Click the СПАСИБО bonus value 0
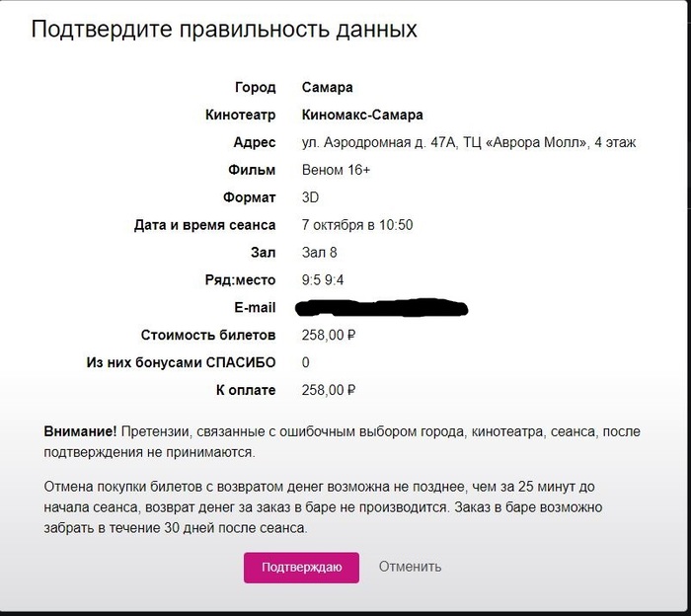 coord(306,362)
